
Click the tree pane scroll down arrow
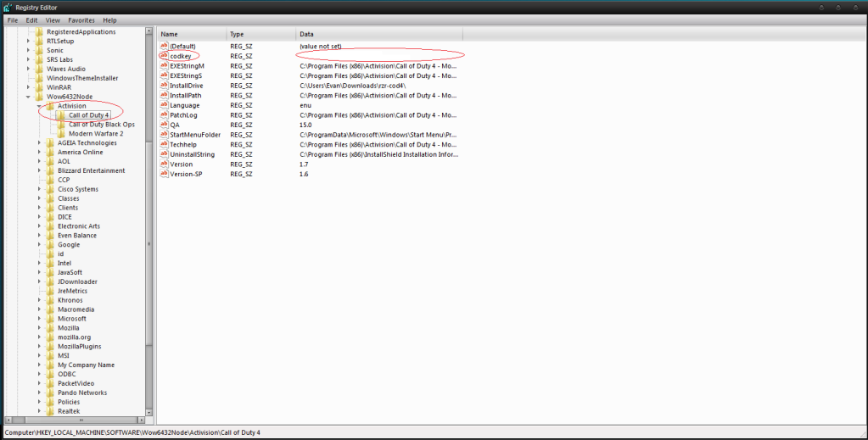pyautogui.click(x=149, y=412)
